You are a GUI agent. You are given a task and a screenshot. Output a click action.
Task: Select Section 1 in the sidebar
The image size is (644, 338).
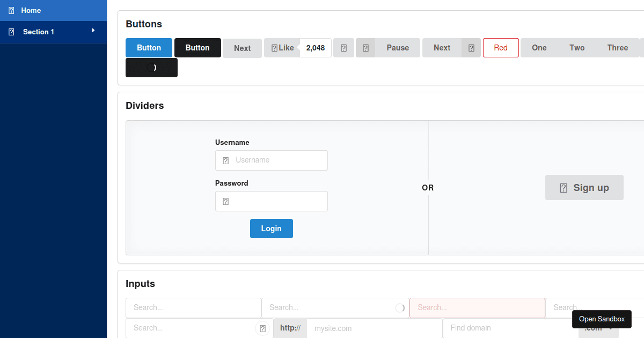click(x=54, y=32)
